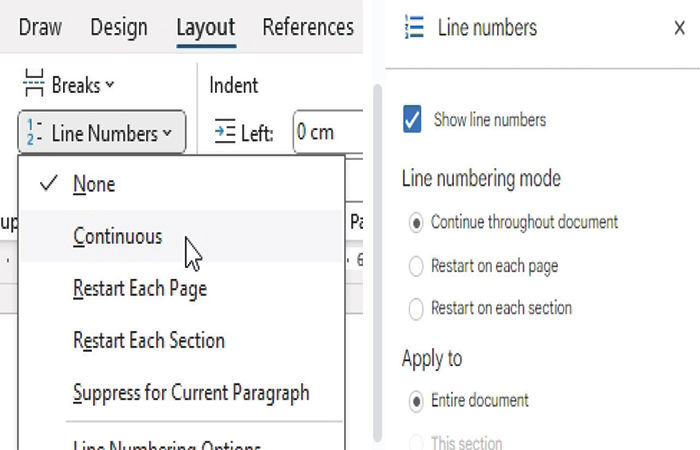The width and height of the screenshot is (700, 450).
Task: Select Continue throughout document radio
Action: point(416,222)
